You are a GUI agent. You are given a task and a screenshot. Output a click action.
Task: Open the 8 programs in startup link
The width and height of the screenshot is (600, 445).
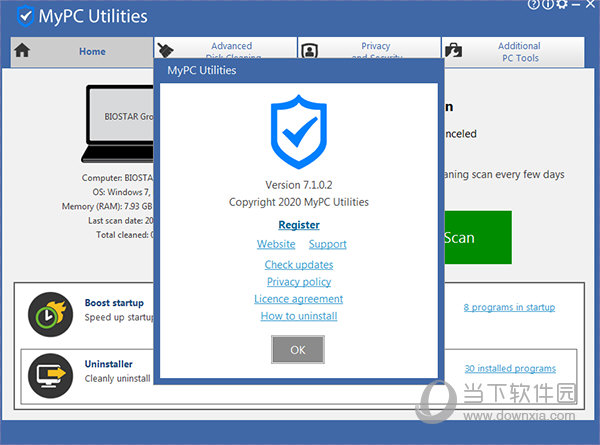click(508, 308)
